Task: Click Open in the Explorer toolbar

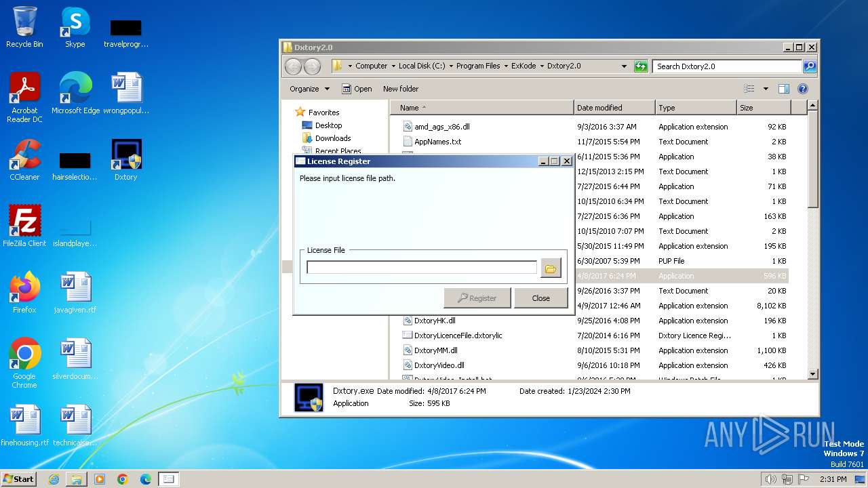Action: 357,89
